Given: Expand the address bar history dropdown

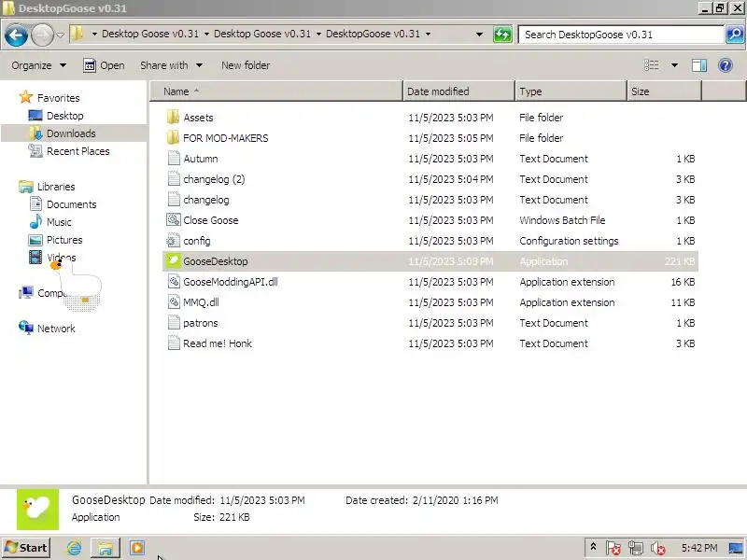Looking at the screenshot, I should 479,35.
